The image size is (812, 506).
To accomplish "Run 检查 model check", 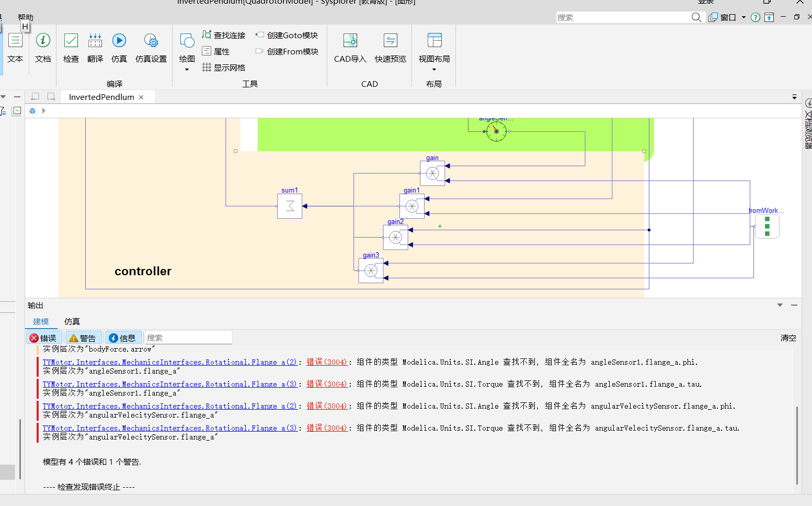I will tap(71, 48).
